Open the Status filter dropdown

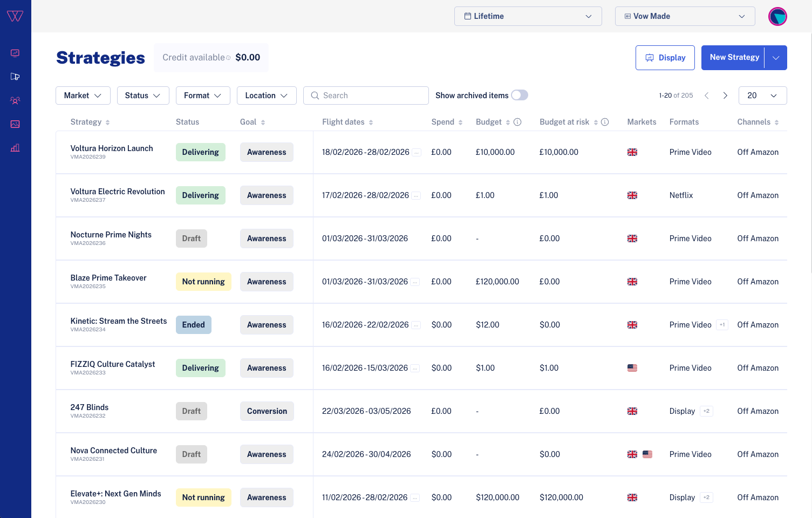142,96
